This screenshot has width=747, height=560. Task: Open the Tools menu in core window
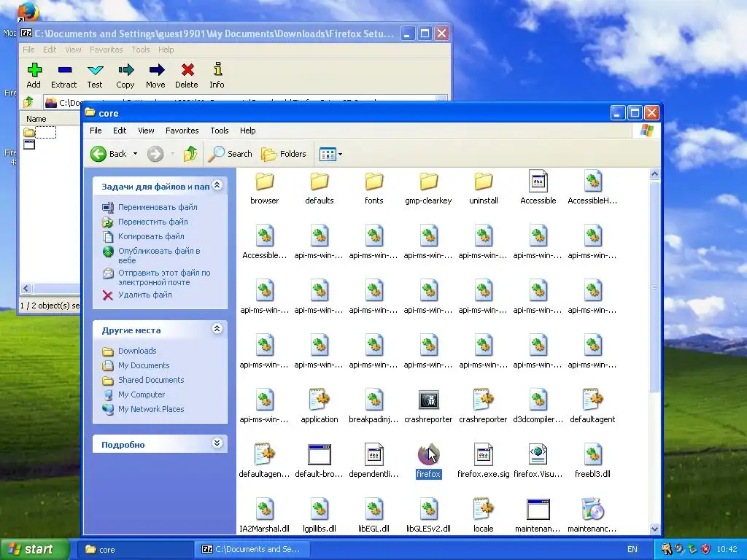coord(219,131)
